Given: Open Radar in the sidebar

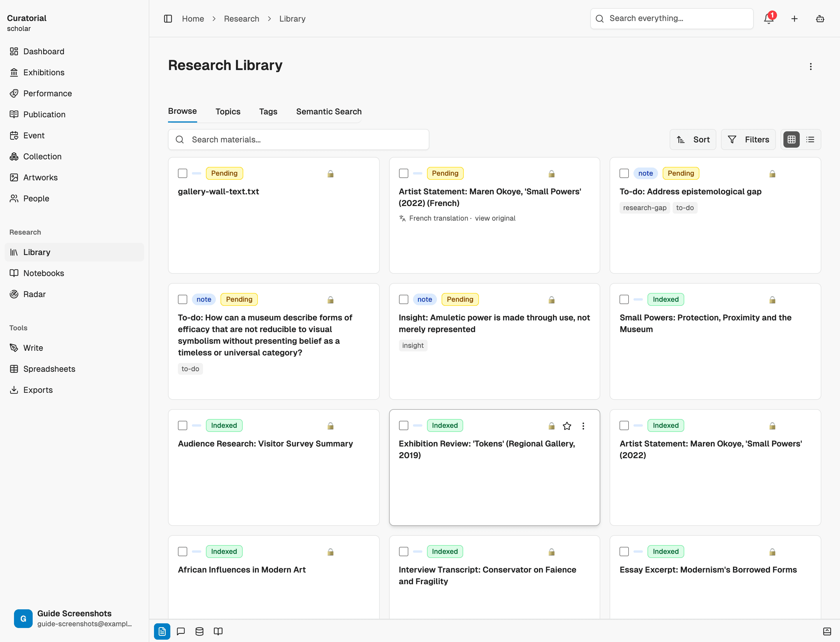Looking at the screenshot, I should click(74, 294).
